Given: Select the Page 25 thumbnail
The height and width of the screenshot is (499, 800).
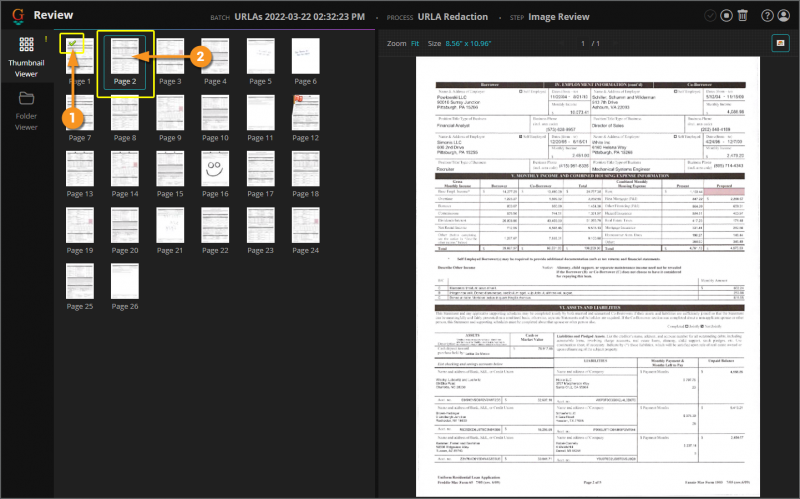Looking at the screenshot, I should tap(80, 282).
